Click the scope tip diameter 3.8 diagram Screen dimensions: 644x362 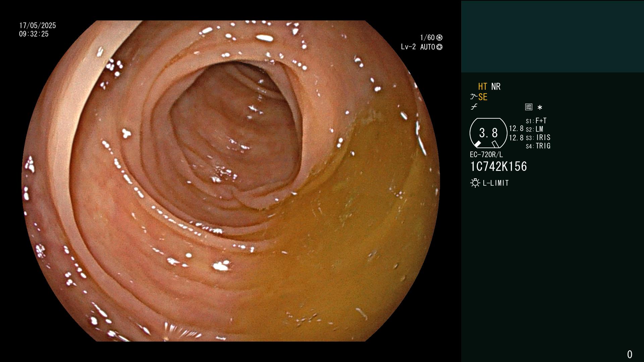pos(488,133)
